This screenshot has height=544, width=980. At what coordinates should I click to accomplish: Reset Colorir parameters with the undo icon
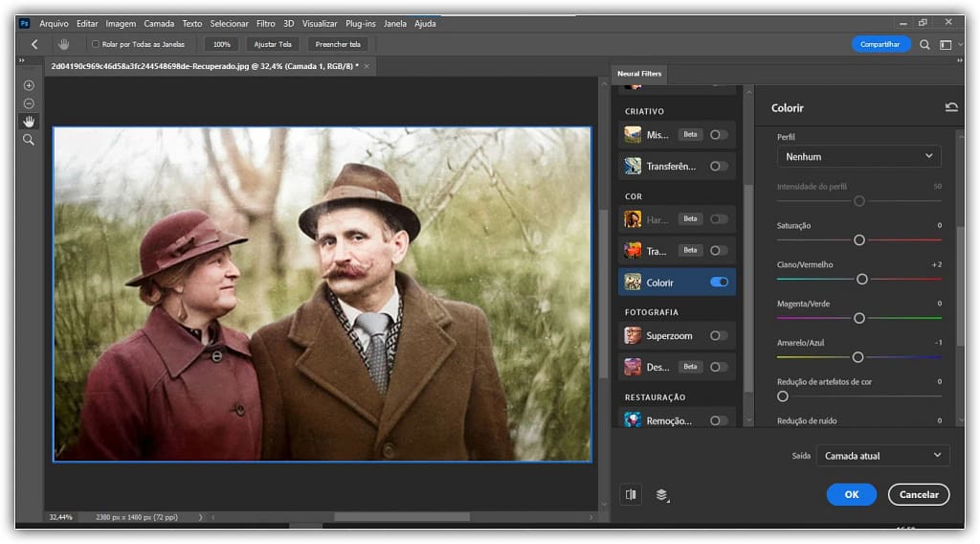[950, 107]
